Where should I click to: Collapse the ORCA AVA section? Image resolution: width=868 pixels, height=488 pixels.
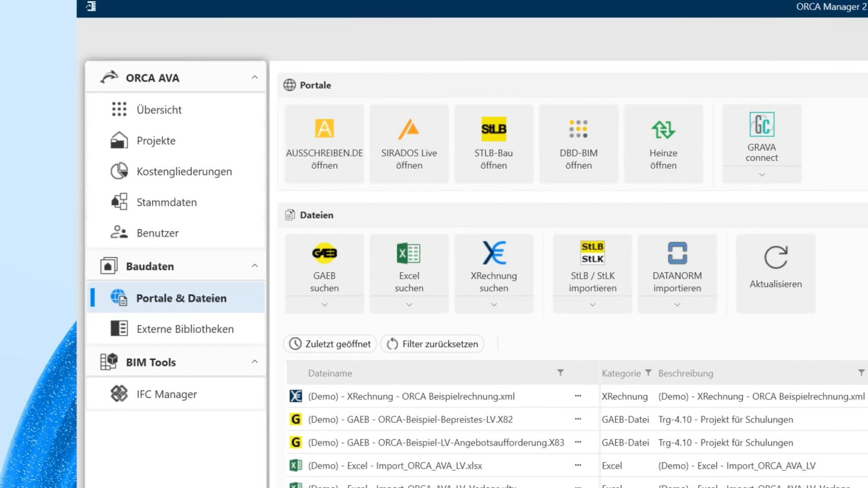(x=255, y=77)
